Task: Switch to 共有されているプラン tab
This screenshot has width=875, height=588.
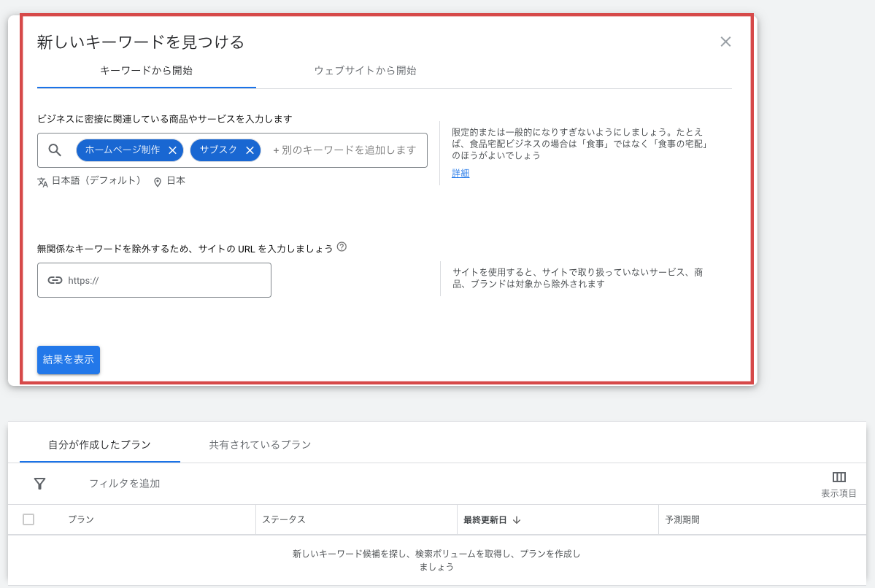Action: click(260, 444)
